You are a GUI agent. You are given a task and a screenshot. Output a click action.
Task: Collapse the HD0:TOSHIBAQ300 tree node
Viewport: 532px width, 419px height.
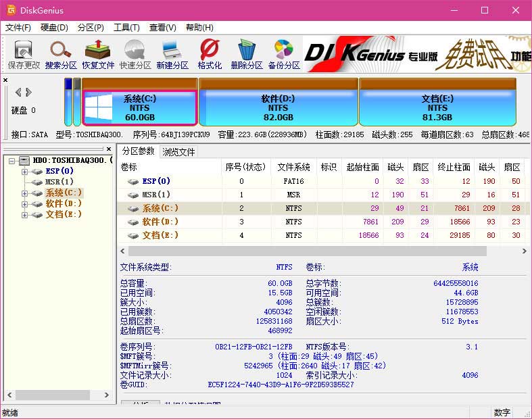click(x=12, y=160)
